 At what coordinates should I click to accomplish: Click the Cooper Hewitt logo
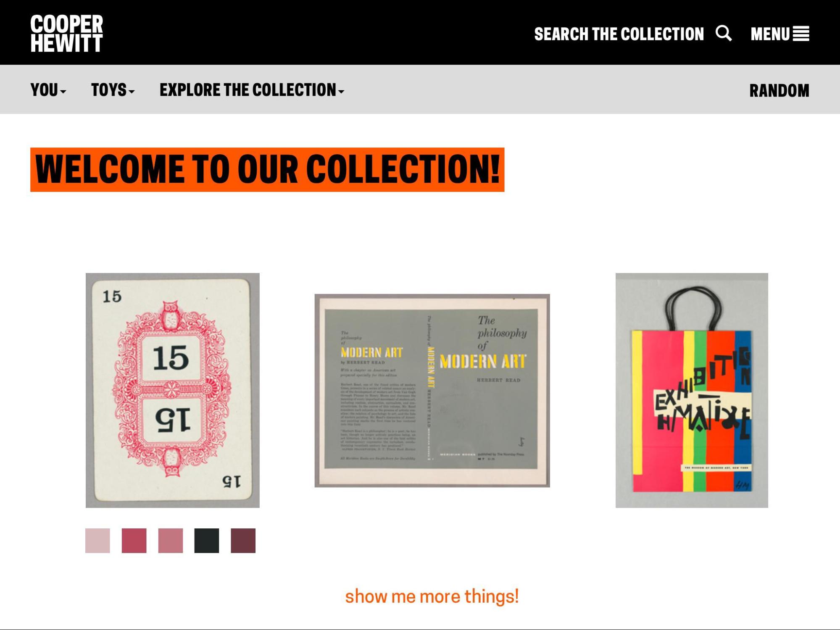[x=66, y=34]
